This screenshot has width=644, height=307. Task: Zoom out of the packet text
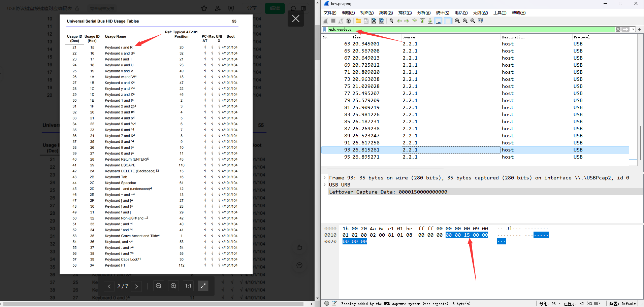465,21
